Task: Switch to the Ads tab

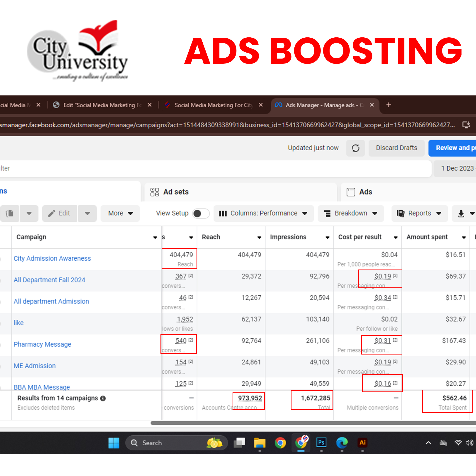Action: pos(365,192)
